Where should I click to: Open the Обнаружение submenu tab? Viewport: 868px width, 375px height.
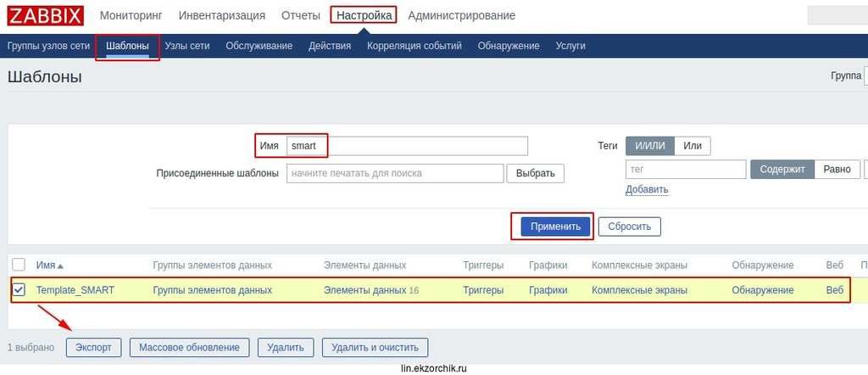coord(508,46)
